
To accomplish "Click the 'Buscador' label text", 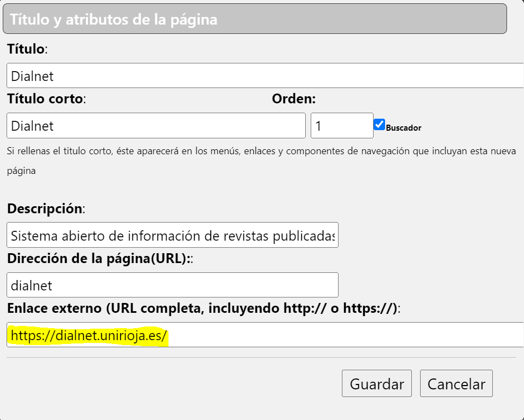I will 403,128.
